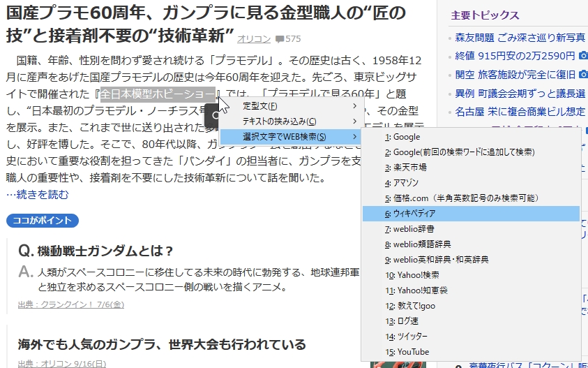Open the テキストの挟み込み(C) submenu
Image resolution: width=588 pixels, height=368 pixels.
pyautogui.click(x=292, y=122)
